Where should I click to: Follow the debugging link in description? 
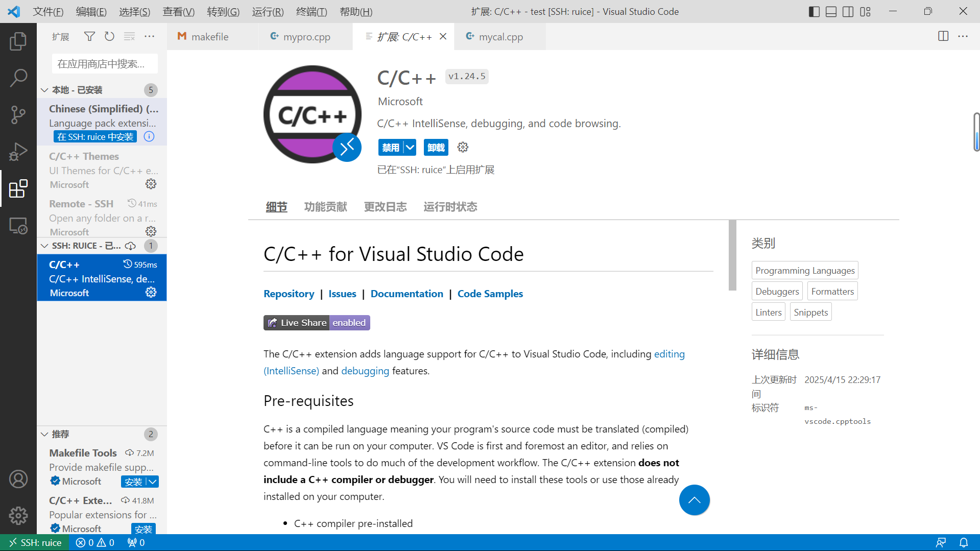point(365,371)
